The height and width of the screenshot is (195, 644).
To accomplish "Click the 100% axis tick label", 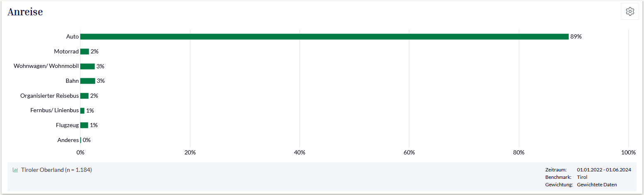I will click(x=629, y=152).
